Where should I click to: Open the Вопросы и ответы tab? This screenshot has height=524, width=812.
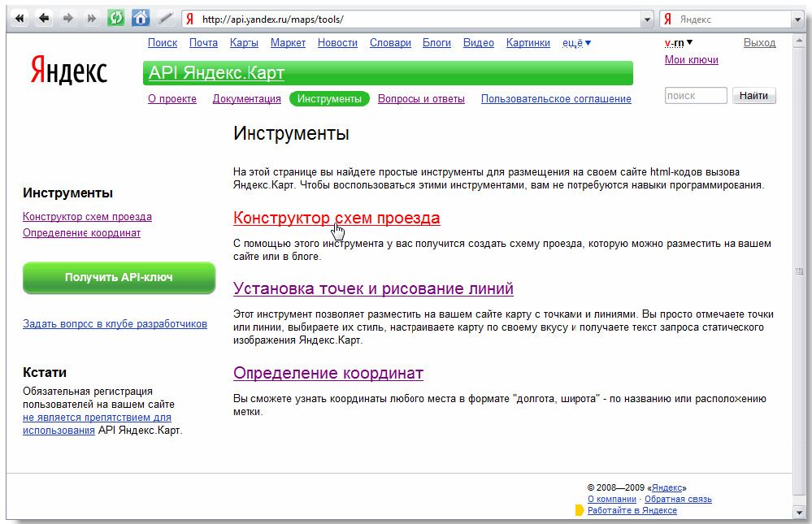click(x=421, y=99)
